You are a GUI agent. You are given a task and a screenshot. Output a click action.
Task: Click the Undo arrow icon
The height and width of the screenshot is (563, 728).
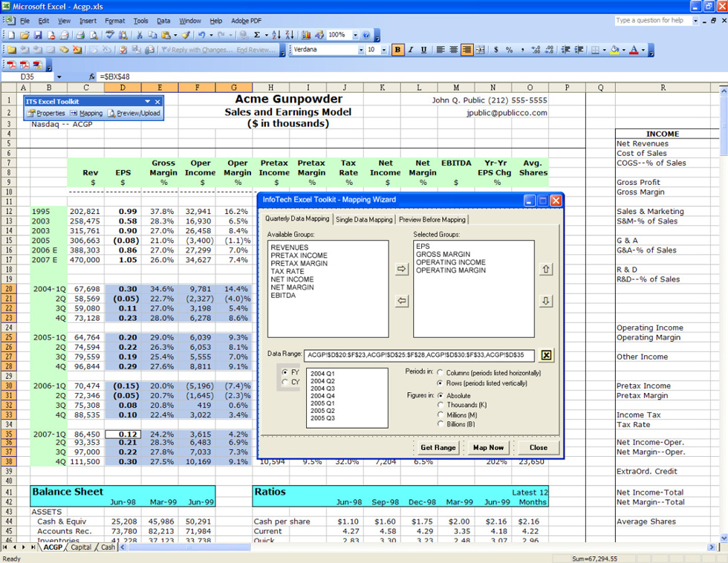[x=202, y=35]
